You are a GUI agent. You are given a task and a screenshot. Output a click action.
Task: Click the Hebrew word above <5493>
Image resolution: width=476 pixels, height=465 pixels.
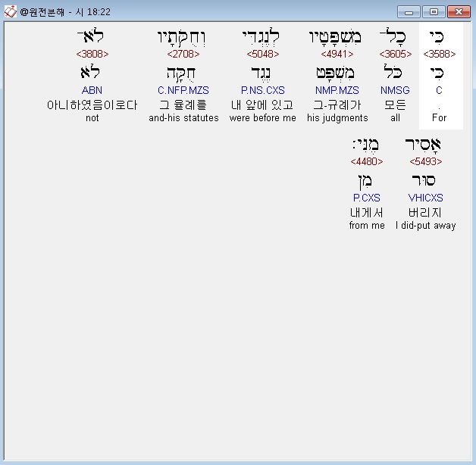tap(423, 145)
